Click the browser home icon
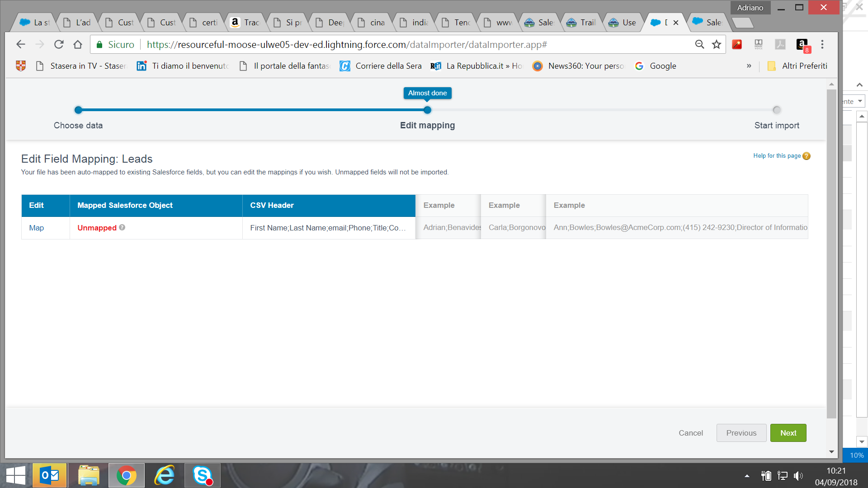Screen dimensions: 868x488 coord(78,44)
